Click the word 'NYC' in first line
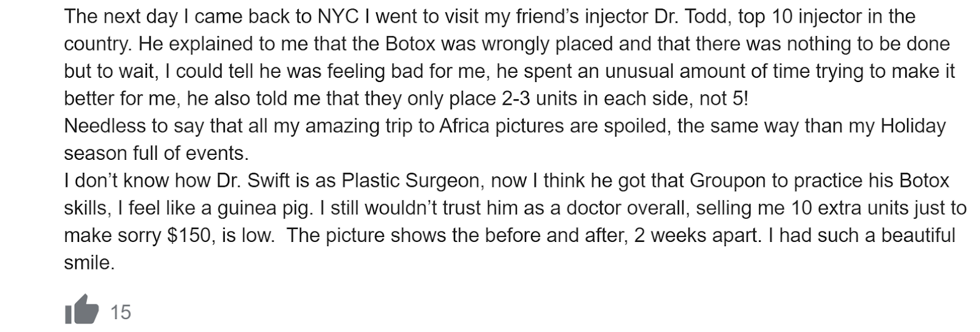Image resolution: width=980 pixels, height=332 pixels. click(339, 17)
